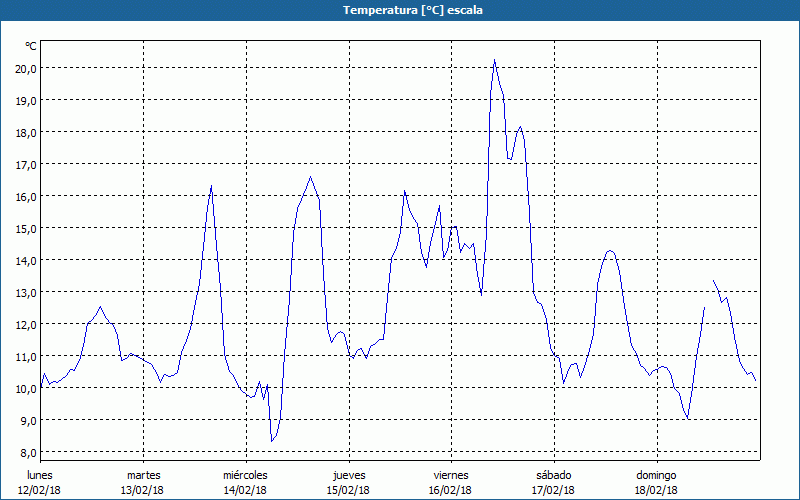Click the 'viernes' day label
The height and width of the screenshot is (500, 800).
pos(451,474)
